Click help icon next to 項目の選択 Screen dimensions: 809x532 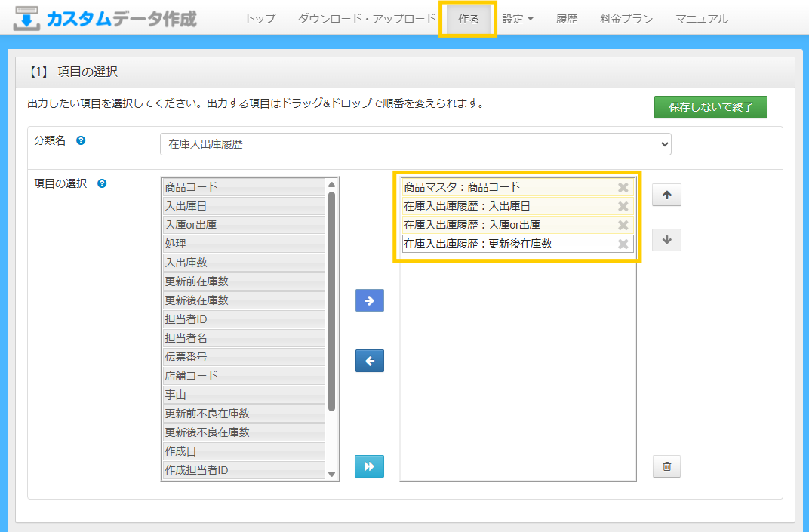tap(102, 183)
